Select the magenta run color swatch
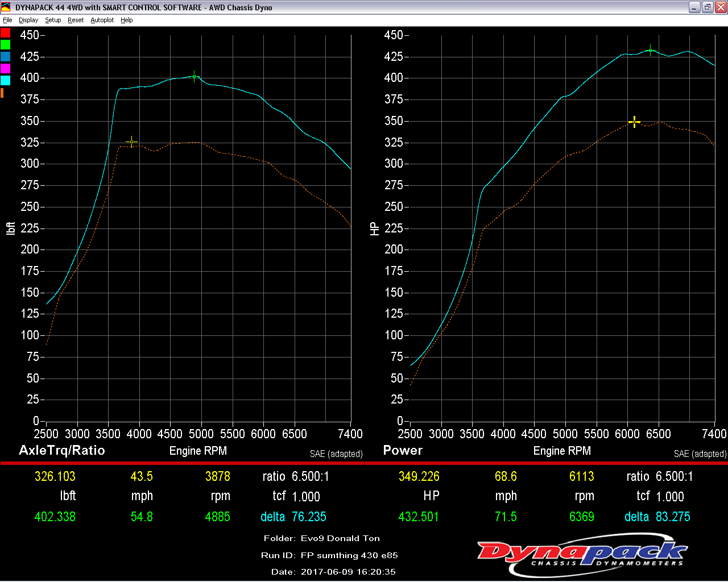 coord(6,69)
